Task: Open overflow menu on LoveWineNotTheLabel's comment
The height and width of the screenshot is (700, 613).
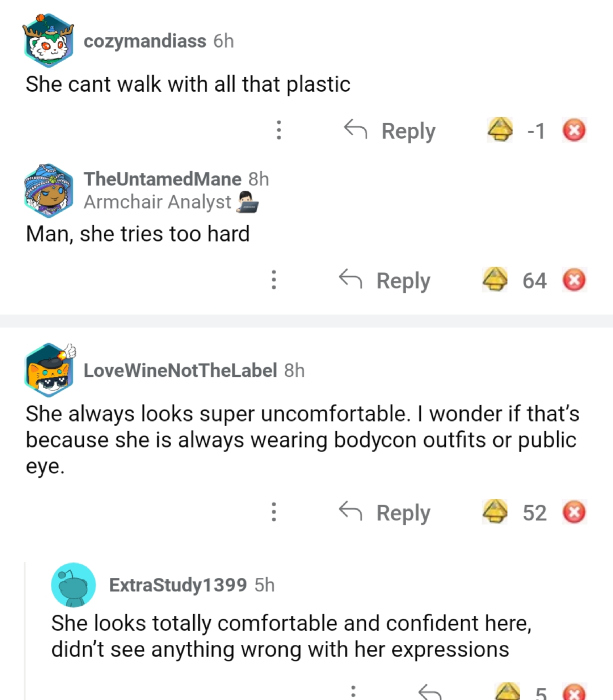Action: click(x=273, y=513)
